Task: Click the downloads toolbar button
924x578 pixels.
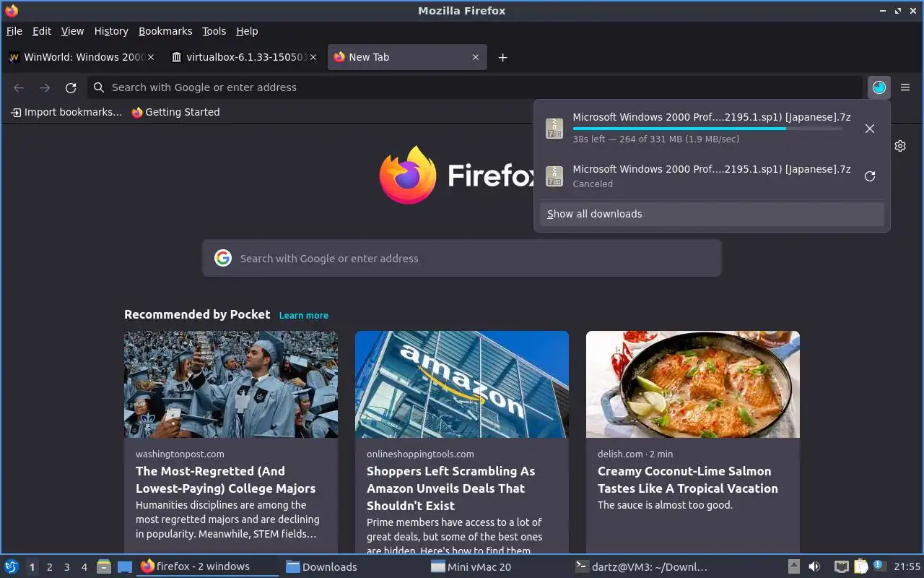Action: [879, 87]
